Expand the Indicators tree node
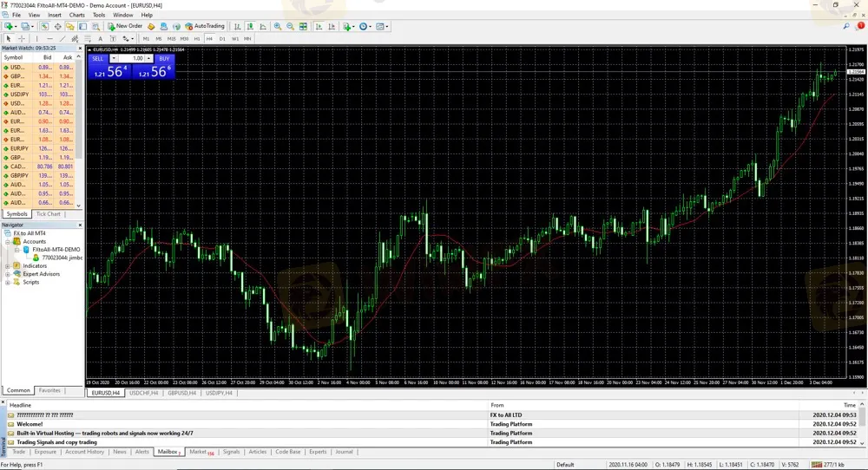The width and height of the screenshot is (868, 470). pos(8,266)
